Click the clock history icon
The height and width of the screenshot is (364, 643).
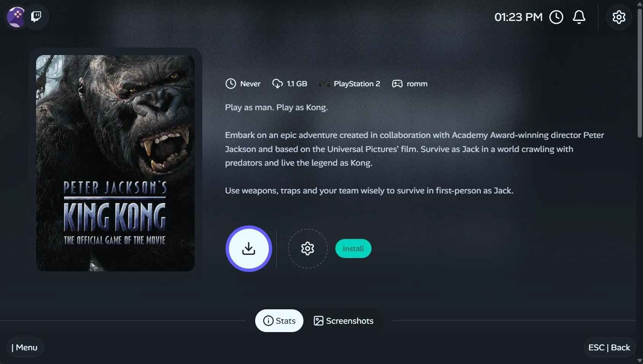tap(556, 17)
